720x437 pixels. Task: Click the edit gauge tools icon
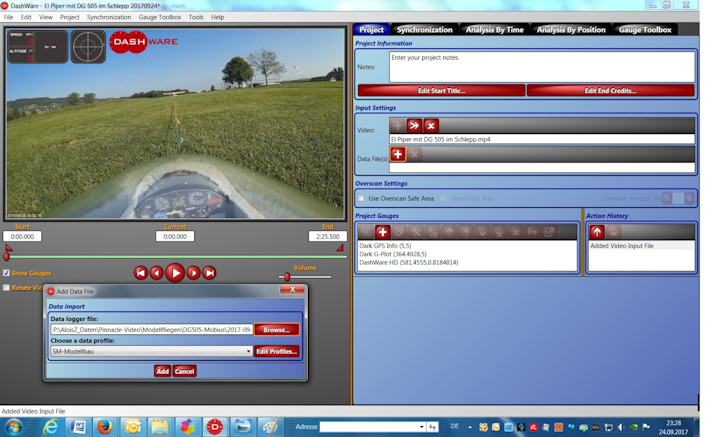[416, 232]
